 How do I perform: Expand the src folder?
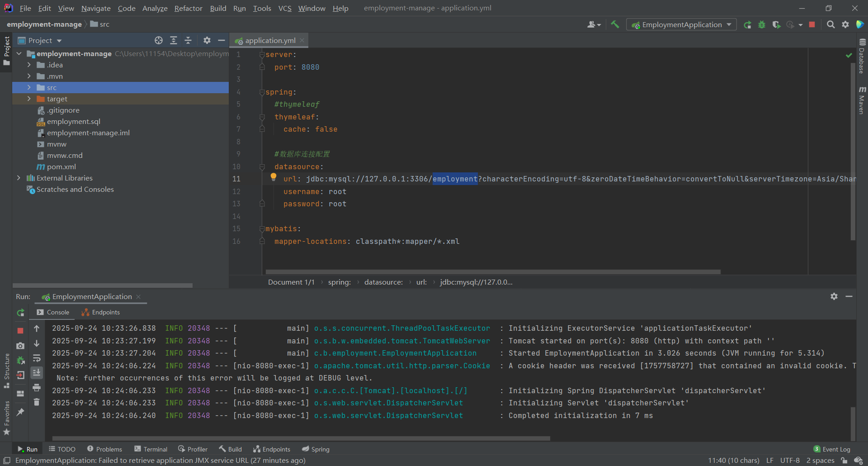tap(29, 87)
